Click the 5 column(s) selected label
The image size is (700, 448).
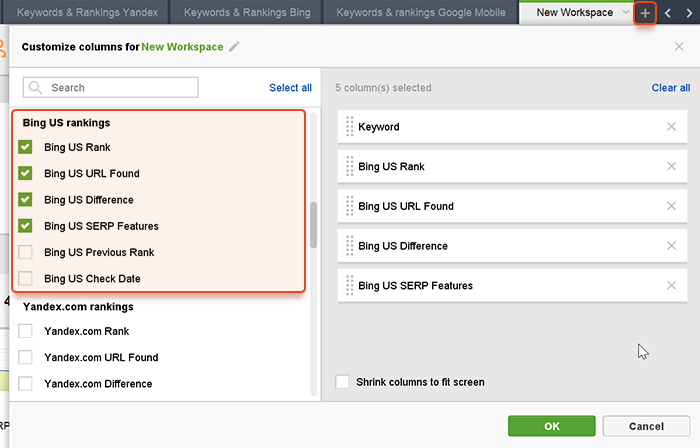click(x=383, y=88)
